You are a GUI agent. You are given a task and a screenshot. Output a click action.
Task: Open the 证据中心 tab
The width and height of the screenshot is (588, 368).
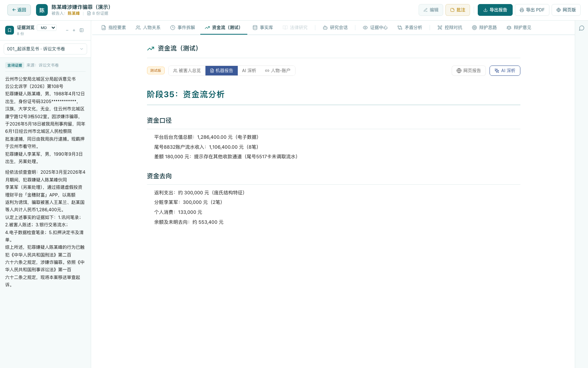click(375, 28)
